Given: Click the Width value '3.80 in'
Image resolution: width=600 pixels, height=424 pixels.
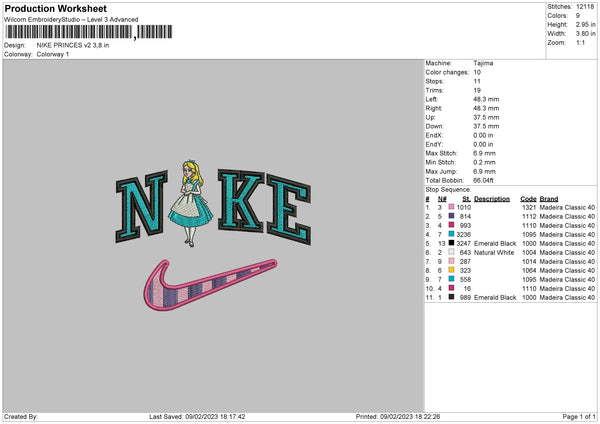Looking at the screenshot, I should click(x=585, y=34).
